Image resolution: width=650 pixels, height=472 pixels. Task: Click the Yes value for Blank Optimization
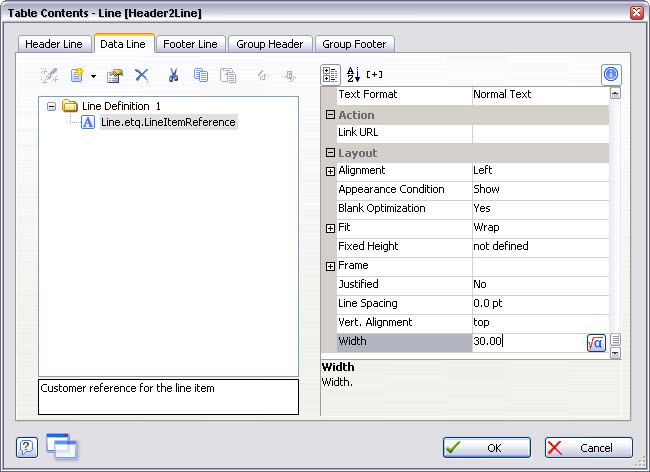click(541, 209)
